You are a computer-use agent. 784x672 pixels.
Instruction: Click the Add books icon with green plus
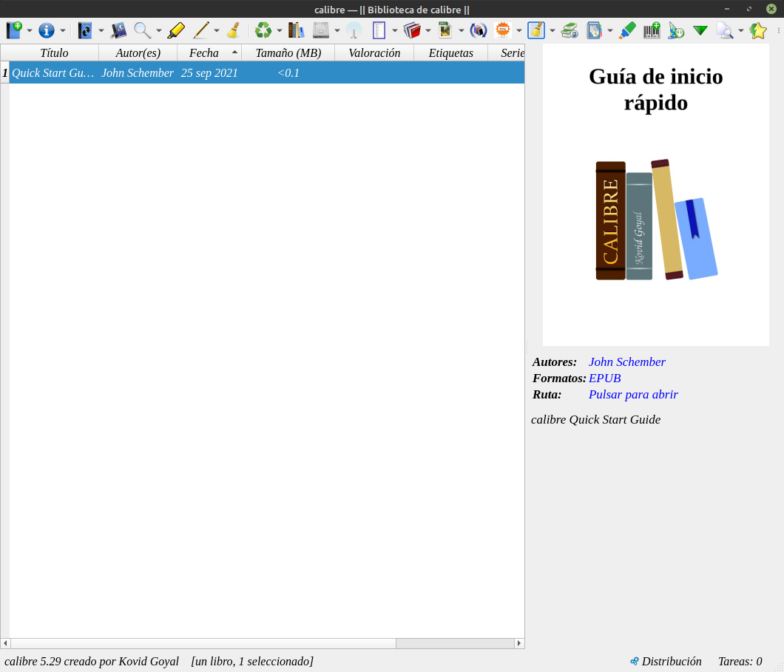point(14,30)
